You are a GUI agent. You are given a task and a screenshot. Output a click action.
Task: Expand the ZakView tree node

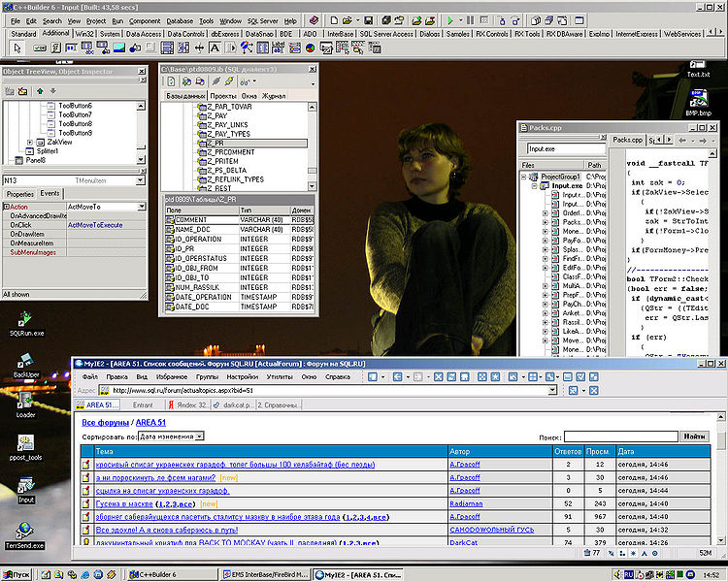coord(30,143)
